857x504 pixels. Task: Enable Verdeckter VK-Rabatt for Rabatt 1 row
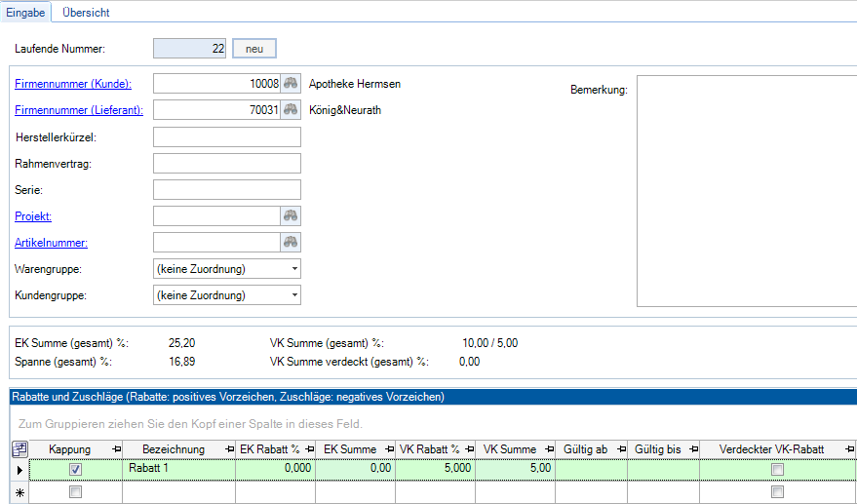[777, 469]
